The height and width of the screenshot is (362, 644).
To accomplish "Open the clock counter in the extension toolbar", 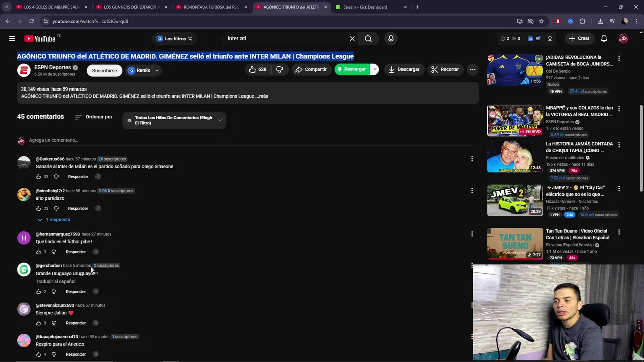I will [505, 38].
